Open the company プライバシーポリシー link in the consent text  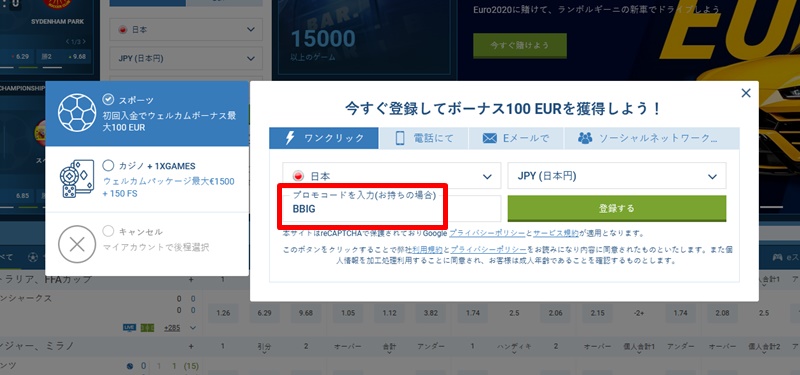tap(488, 249)
